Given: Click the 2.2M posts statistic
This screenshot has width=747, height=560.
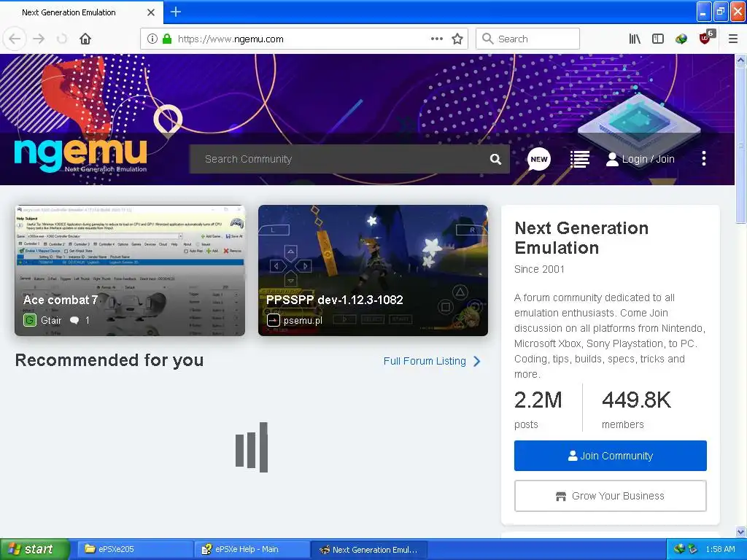Looking at the screenshot, I should point(538,410).
